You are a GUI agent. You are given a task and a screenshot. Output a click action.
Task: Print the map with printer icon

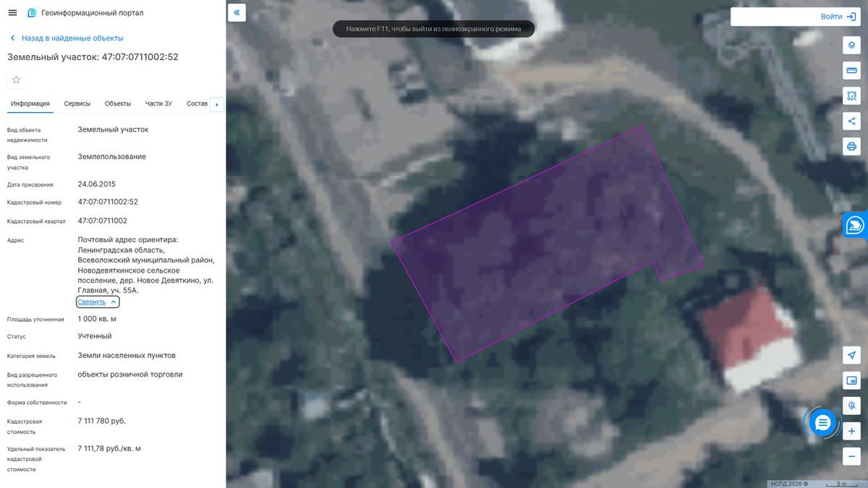coord(851,146)
